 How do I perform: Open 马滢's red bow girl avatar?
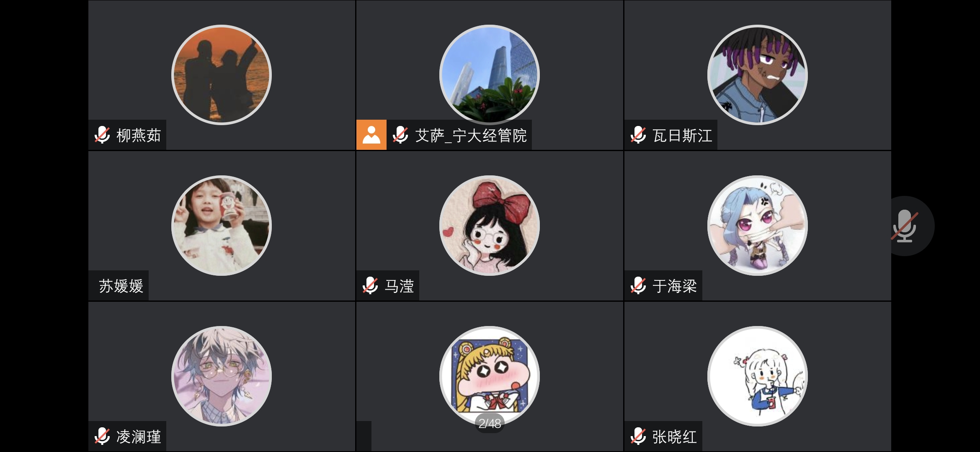click(x=490, y=226)
